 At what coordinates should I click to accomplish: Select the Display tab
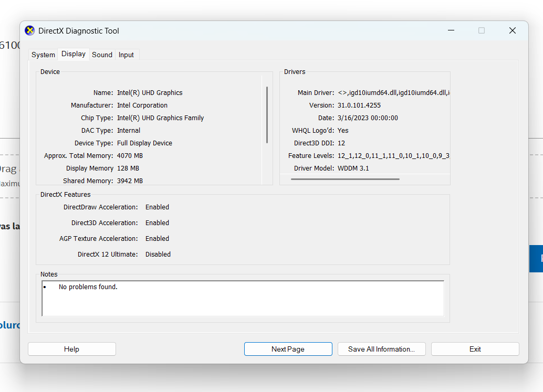(74, 54)
